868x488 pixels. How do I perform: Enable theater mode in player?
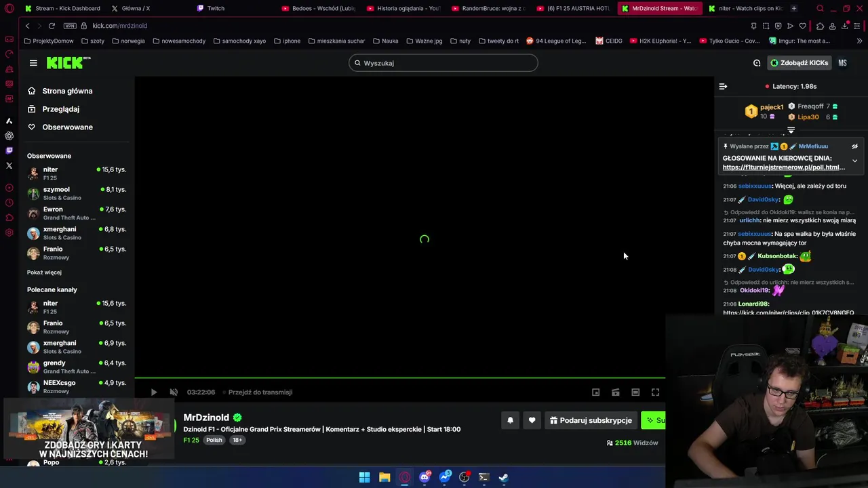tap(635, 392)
